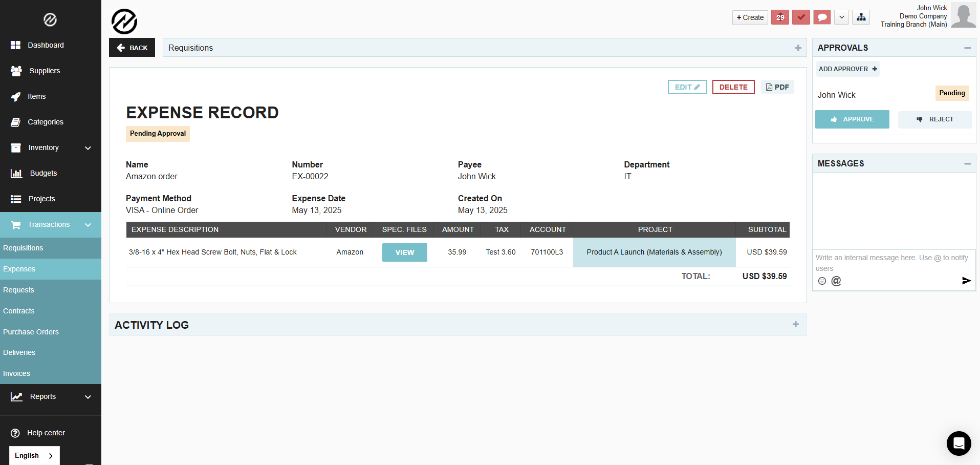The image size is (980, 465).
Task: Click the Pending Approval status badge
Action: 158,134
